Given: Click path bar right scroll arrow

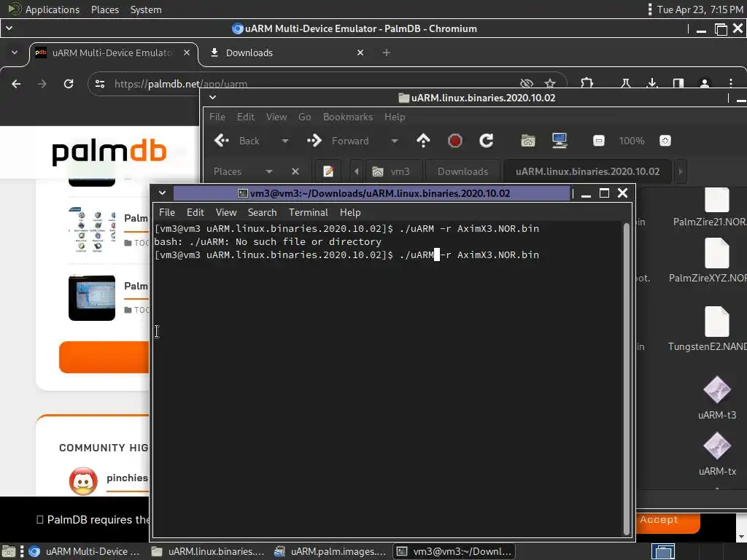Looking at the screenshot, I should click(x=681, y=171).
